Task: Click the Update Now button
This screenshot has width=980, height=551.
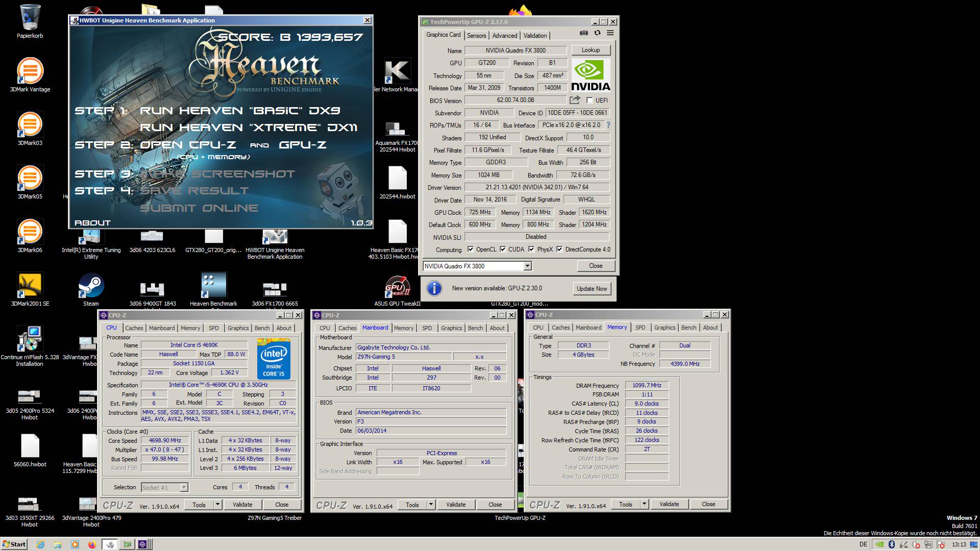Action: pyautogui.click(x=592, y=288)
